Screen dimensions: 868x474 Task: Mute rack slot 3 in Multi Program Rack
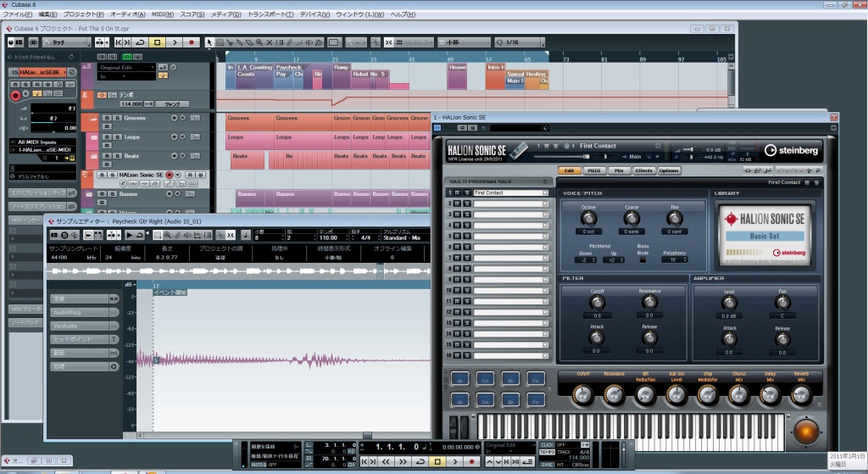click(x=458, y=215)
